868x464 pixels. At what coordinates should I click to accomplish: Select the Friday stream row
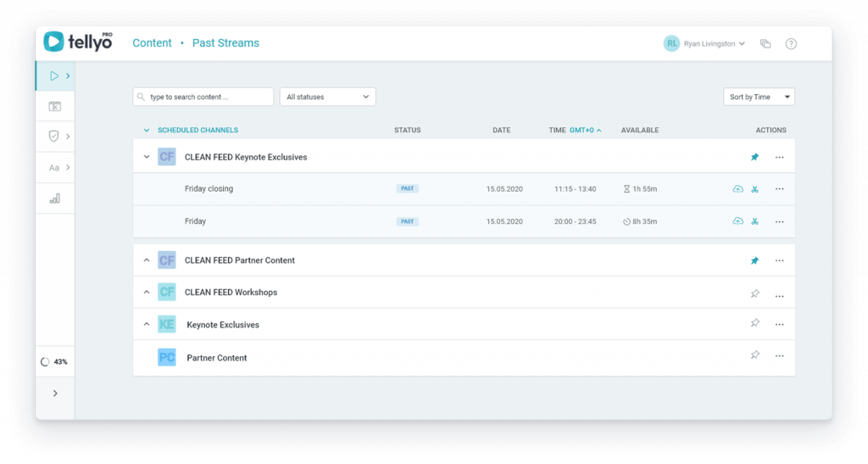(x=464, y=221)
